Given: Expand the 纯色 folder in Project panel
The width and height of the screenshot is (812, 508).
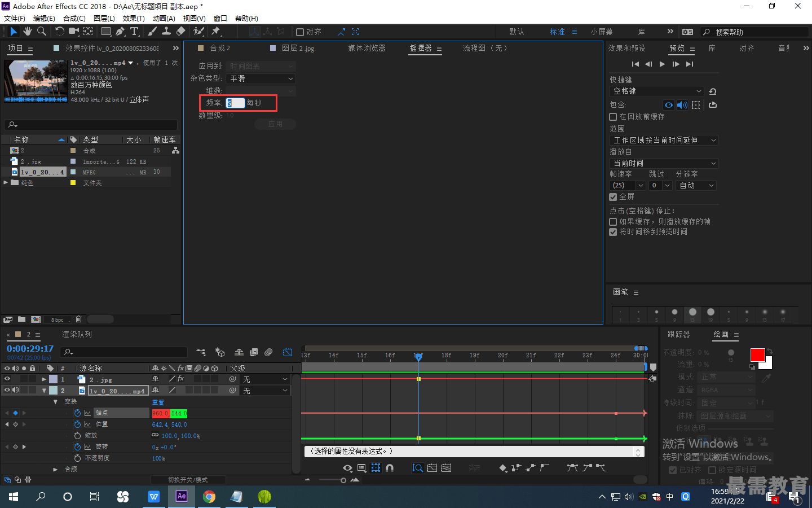Looking at the screenshot, I should pos(6,182).
